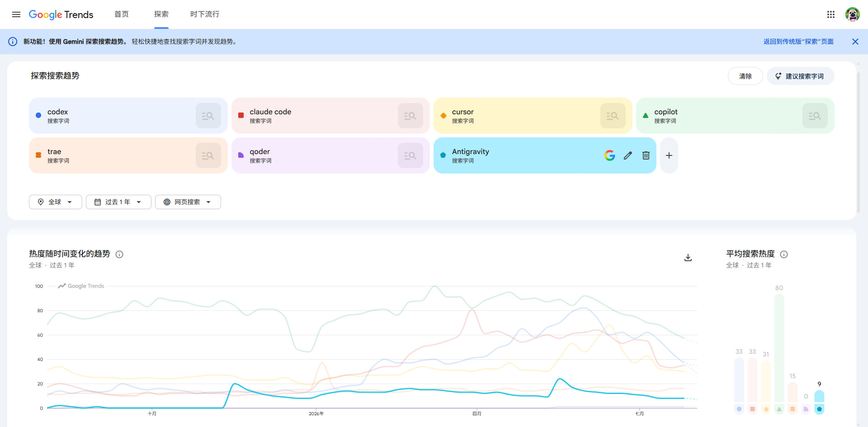Open the hamburger main menu
Viewport: 868px width, 427px height.
point(16,14)
